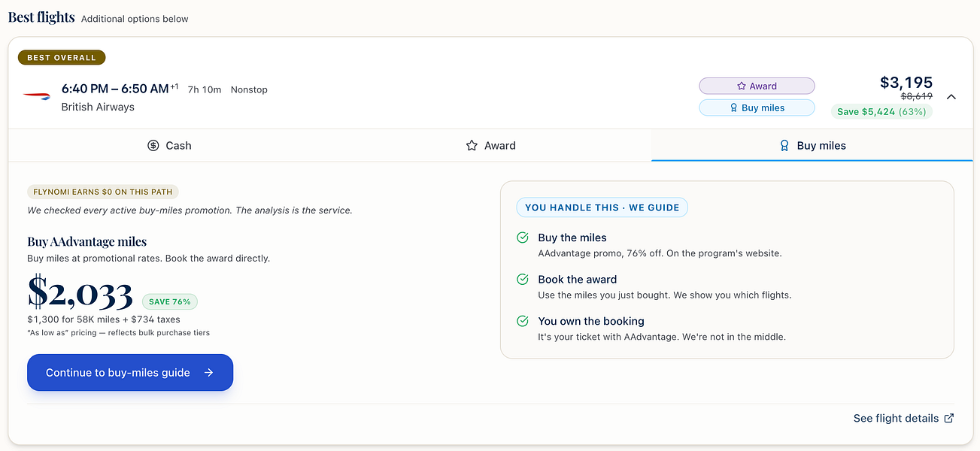Click the ribbon icon in Buy miles pill
This screenshot has height=451, width=980.
point(734,107)
